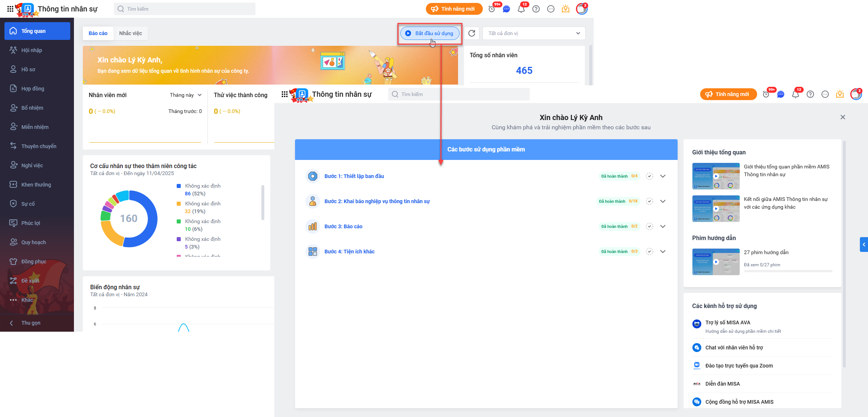Screen dimensions: 868x417
Task: Open app grid launcher in second window
Action: 284,94
